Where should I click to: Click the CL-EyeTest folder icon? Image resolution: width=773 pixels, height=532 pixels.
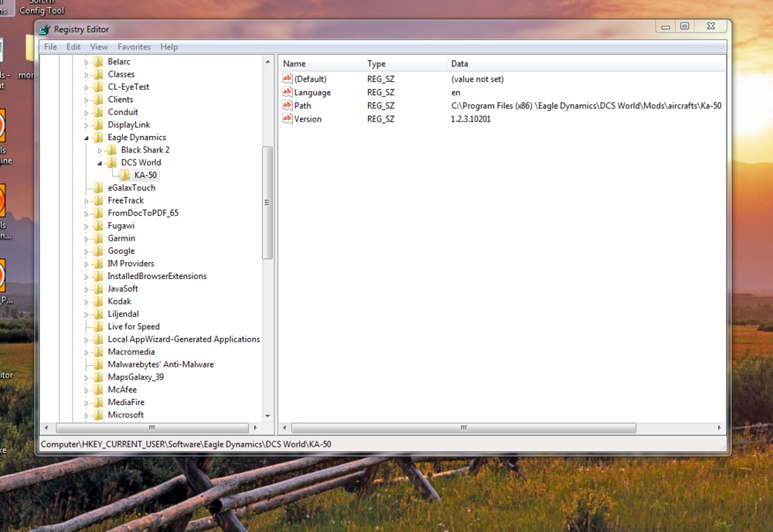(x=99, y=87)
